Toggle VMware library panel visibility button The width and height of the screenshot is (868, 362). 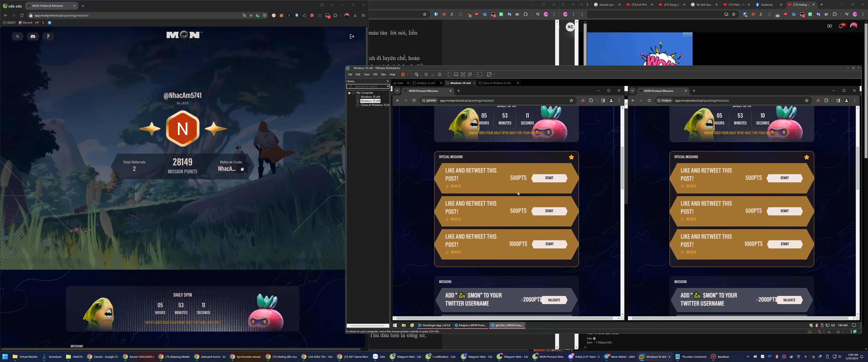(449, 75)
